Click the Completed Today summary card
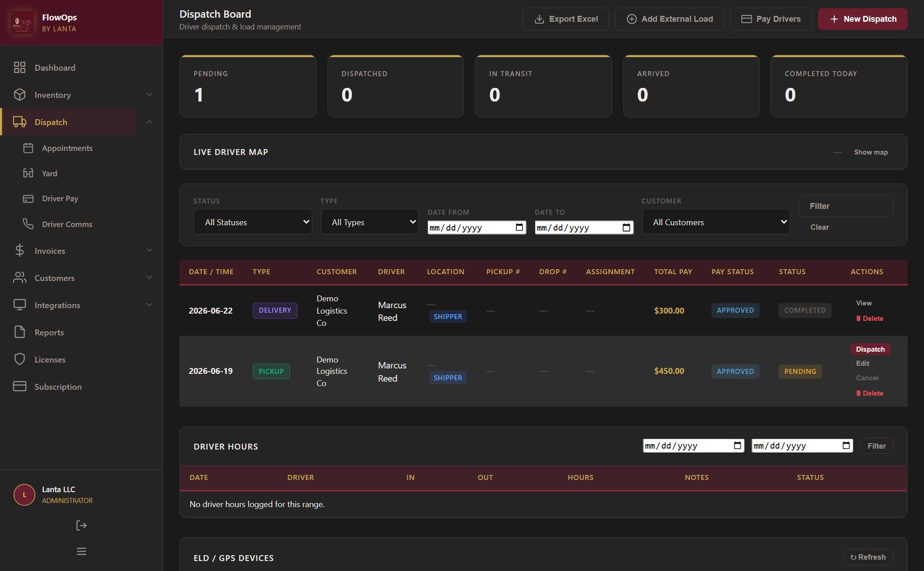Screen dimensions: 924x571 click(838, 86)
